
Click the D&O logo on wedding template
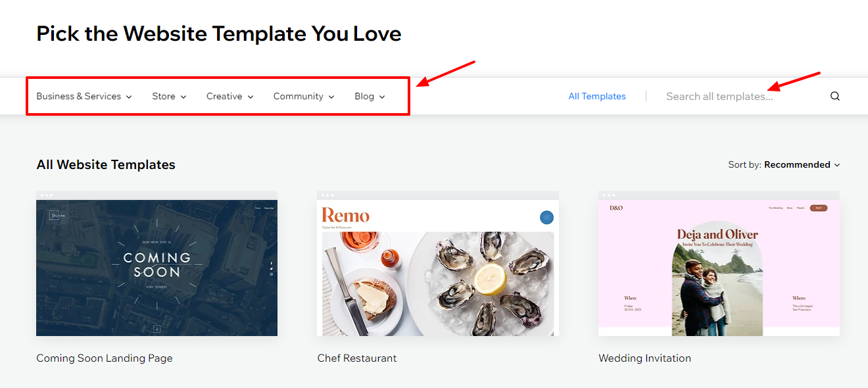point(616,208)
